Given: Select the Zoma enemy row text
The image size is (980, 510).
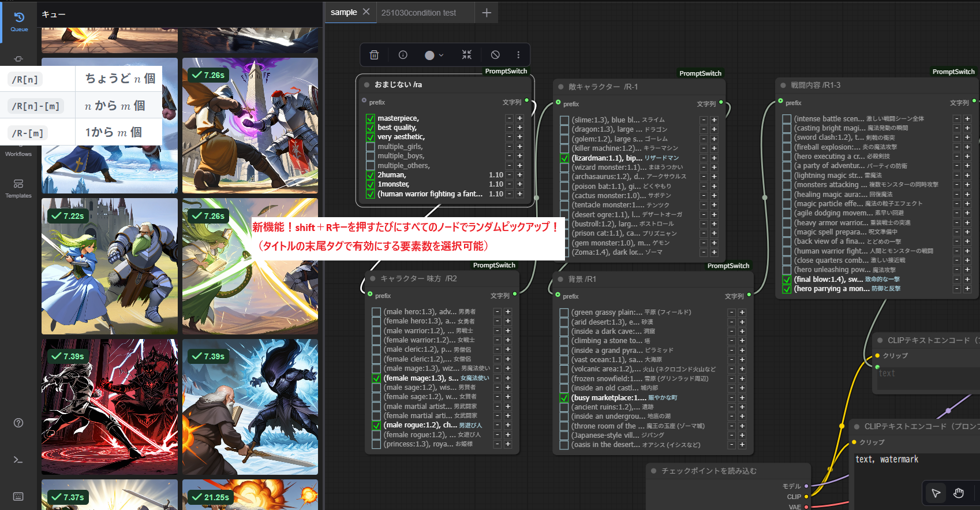Looking at the screenshot, I should tap(617, 252).
